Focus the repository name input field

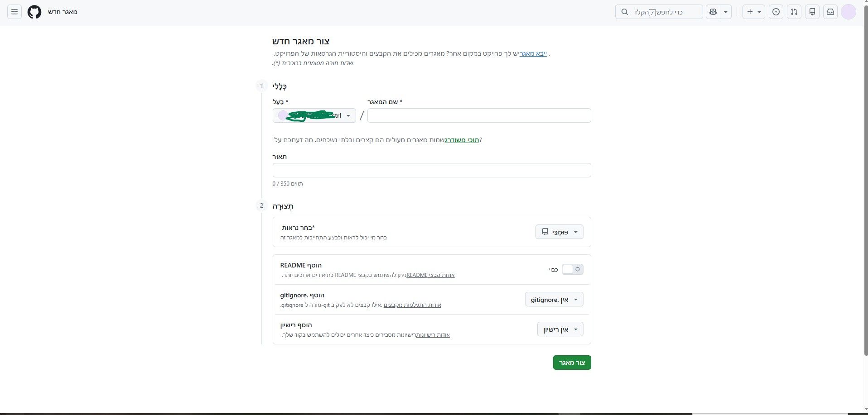tap(479, 115)
